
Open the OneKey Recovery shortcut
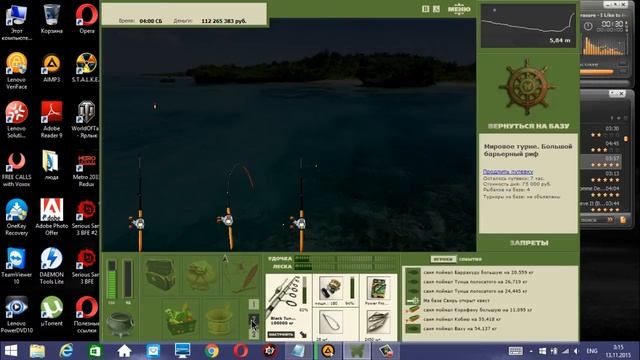click(16, 217)
